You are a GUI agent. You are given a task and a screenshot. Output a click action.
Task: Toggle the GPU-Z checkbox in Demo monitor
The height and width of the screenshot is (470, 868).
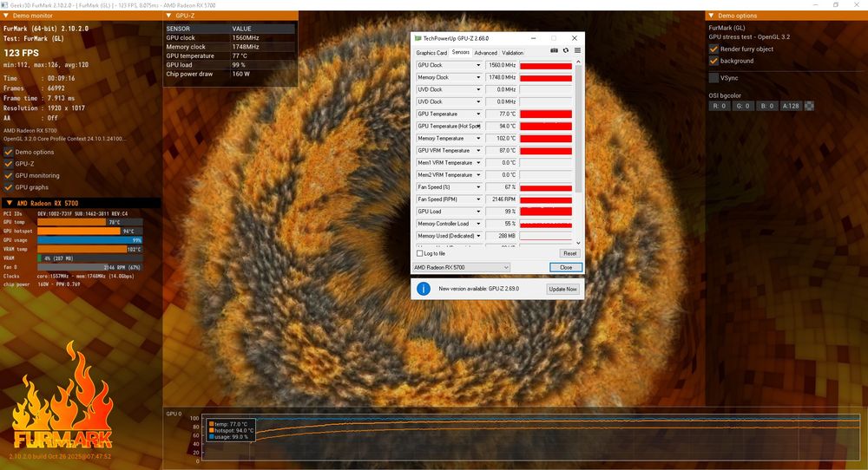pyautogui.click(x=9, y=164)
